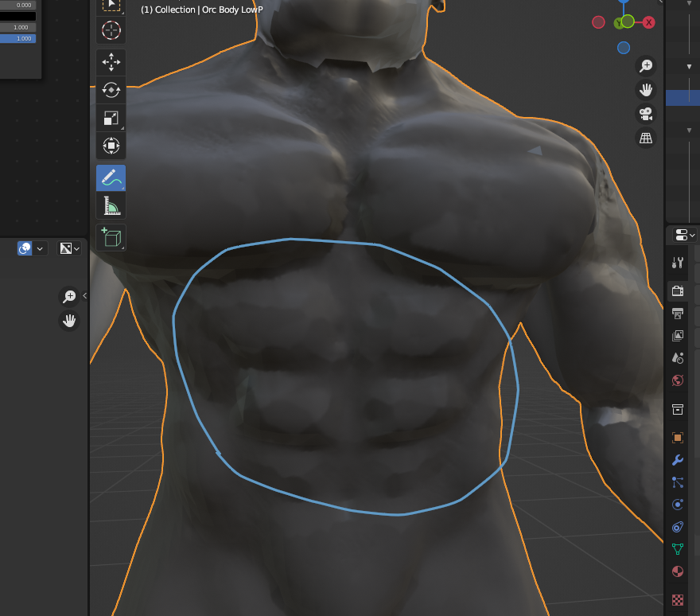Open the World properties tab
The height and width of the screenshot is (616, 700).
pyautogui.click(x=677, y=380)
